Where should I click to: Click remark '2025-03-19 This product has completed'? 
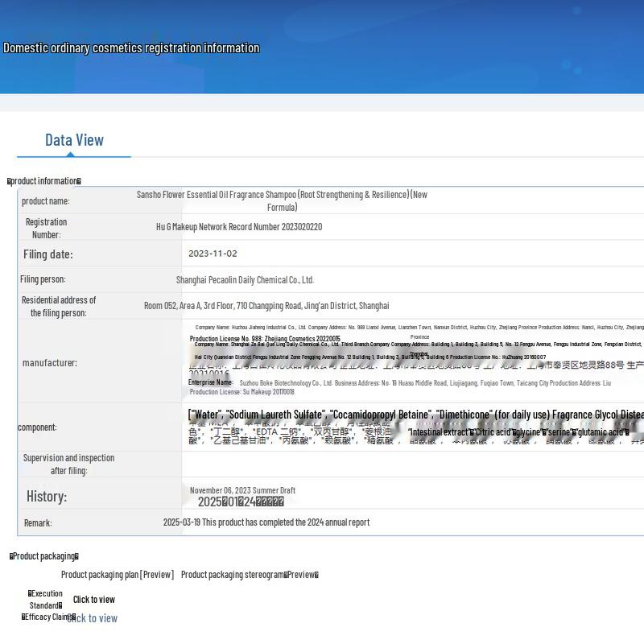266,522
